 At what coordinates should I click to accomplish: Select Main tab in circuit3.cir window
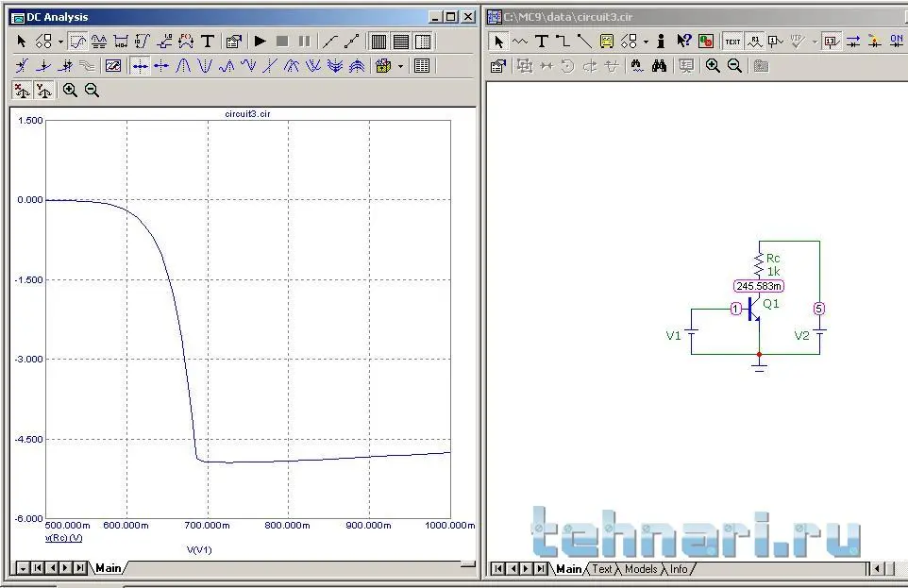coord(568,569)
